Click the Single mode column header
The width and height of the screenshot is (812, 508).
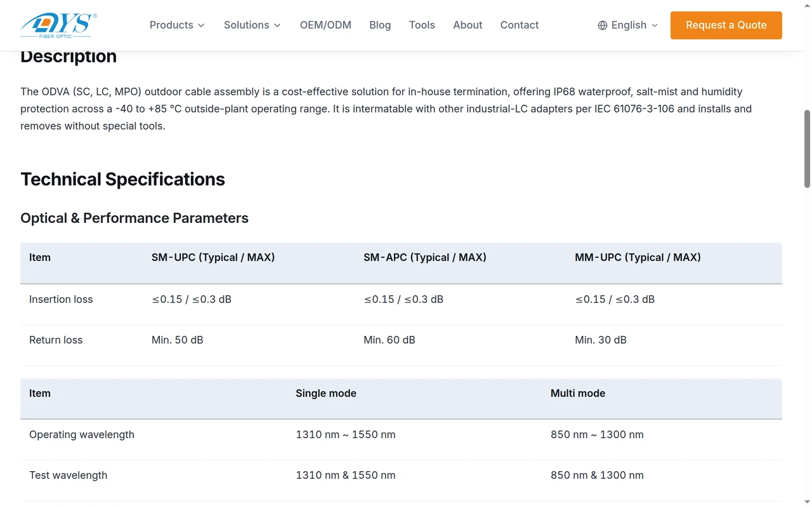(x=326, y=393)
